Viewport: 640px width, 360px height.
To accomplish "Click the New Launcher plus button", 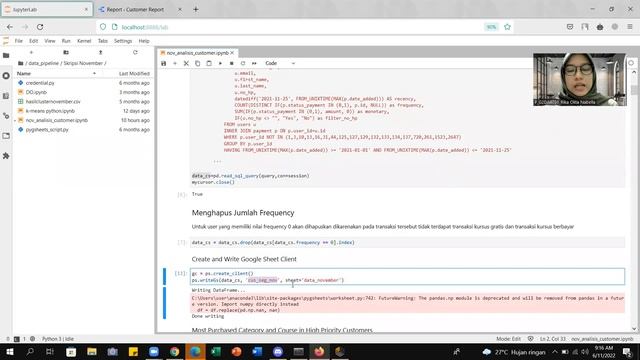I will point(31,52).
